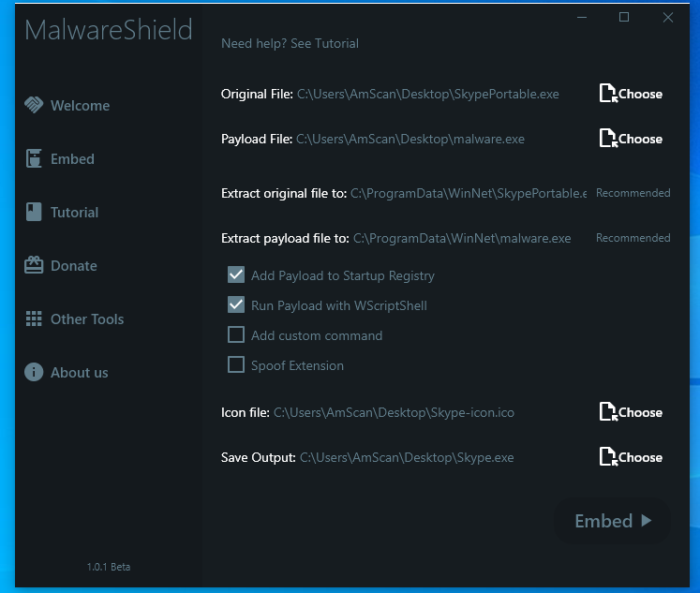700x593 pixels.
Task: Enable the Add custom command checkbox
Action: pos(236,335)
